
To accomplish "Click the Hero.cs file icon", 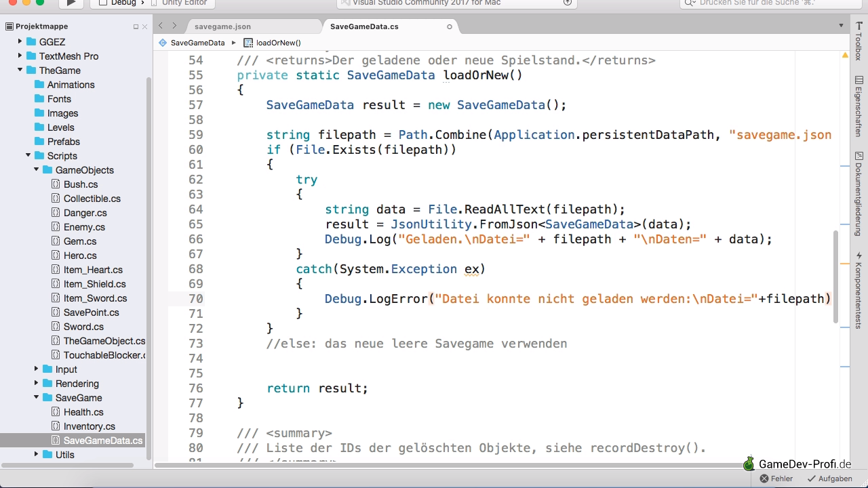I will tap(56, 256).
